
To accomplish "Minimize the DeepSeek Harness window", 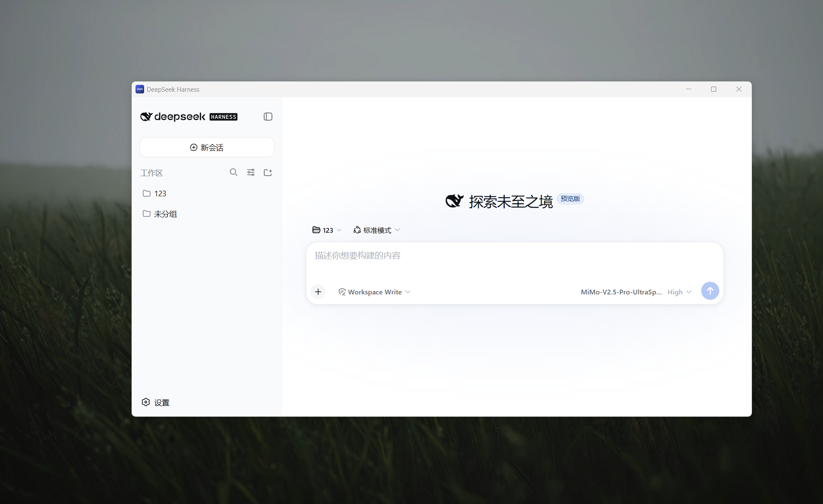I will (x=689, y=89).
